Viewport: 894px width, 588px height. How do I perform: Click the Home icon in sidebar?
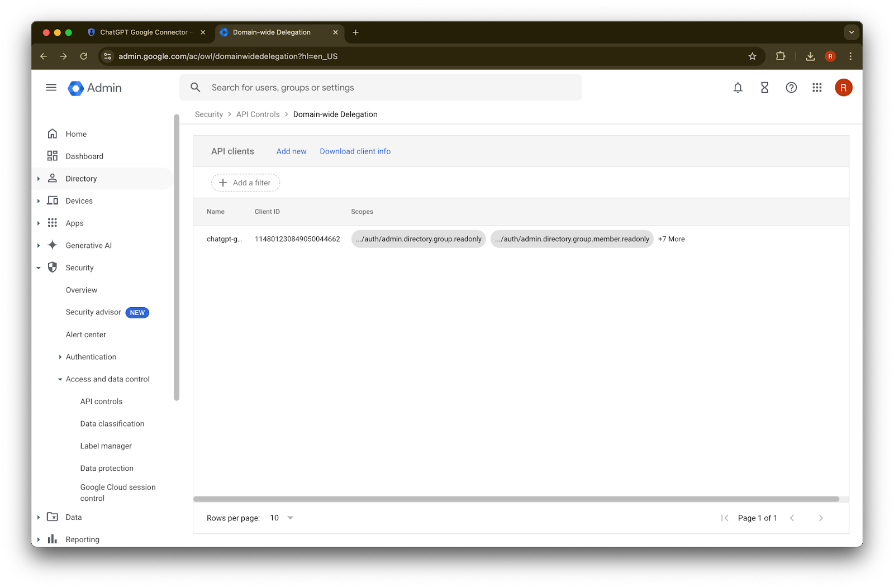53,134
